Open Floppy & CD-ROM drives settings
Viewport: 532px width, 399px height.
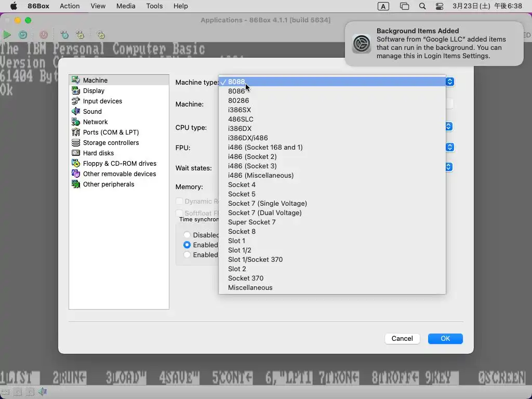119,164
